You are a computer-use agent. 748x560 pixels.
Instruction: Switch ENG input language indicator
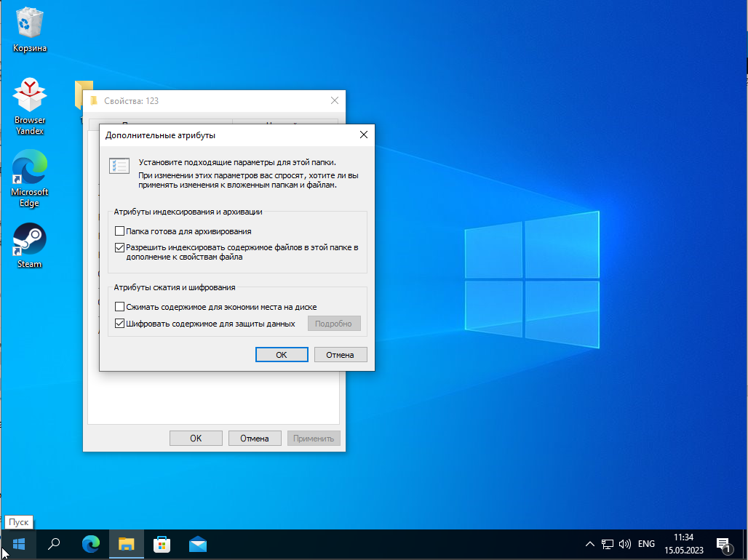646,544
